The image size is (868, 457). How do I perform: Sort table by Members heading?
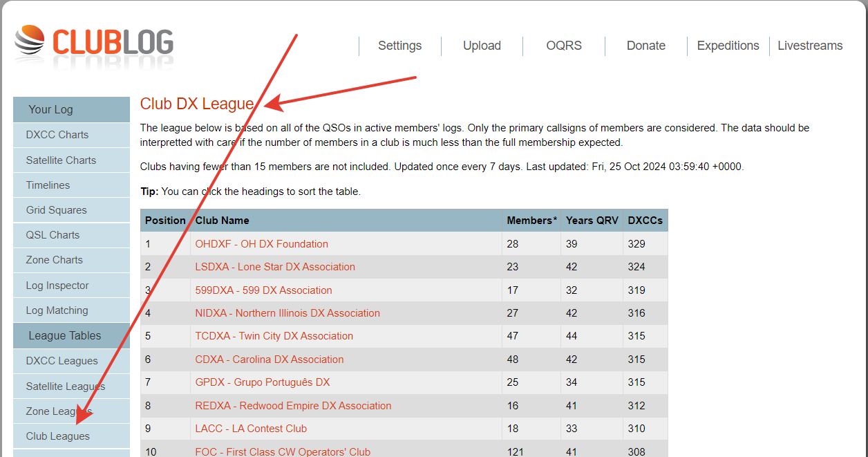531,221
